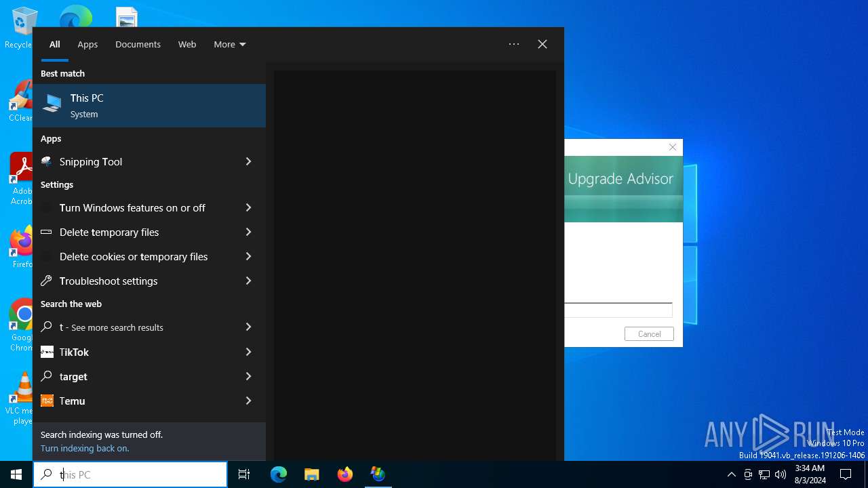Open File Explorer from the taskbar
Viewport: 868px width, 488px height.
click(312, 474)
